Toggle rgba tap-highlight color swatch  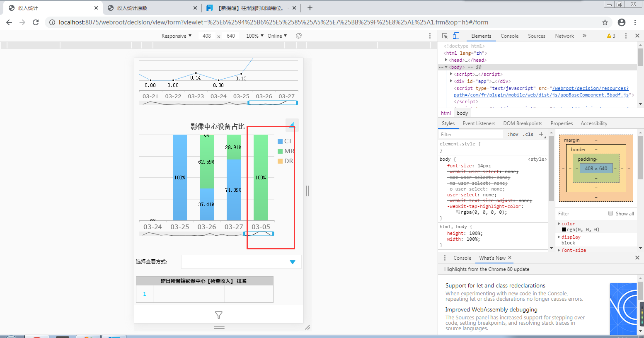[x=458, y=212]
